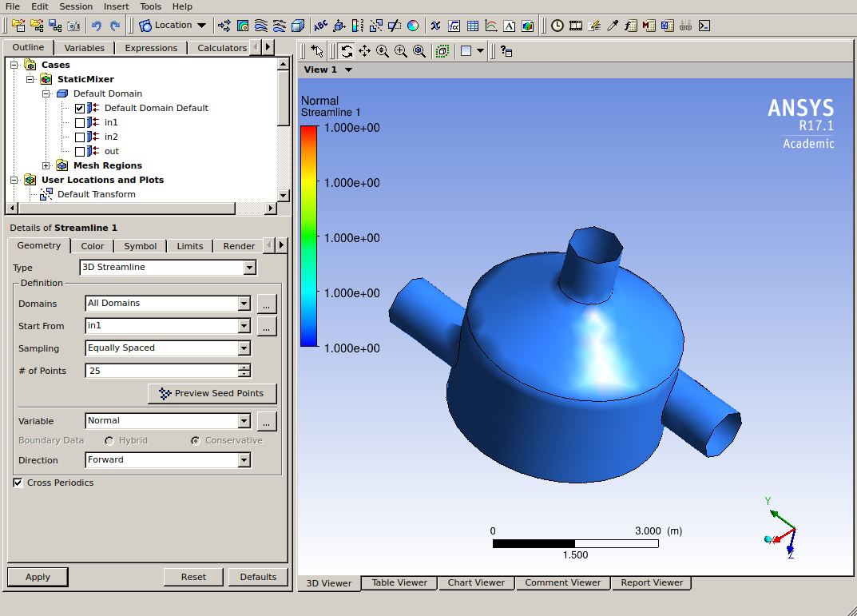Click the Vector plot icon

click(224, 26)
